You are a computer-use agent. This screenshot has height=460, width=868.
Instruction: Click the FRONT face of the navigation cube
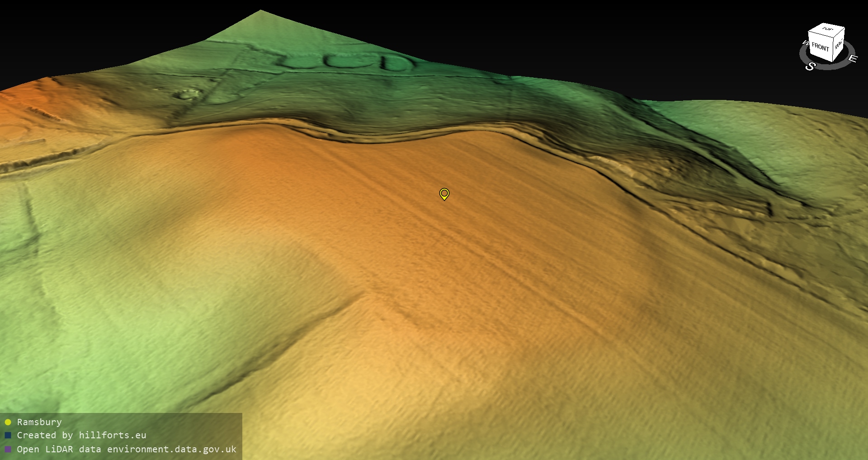point(820,47)
